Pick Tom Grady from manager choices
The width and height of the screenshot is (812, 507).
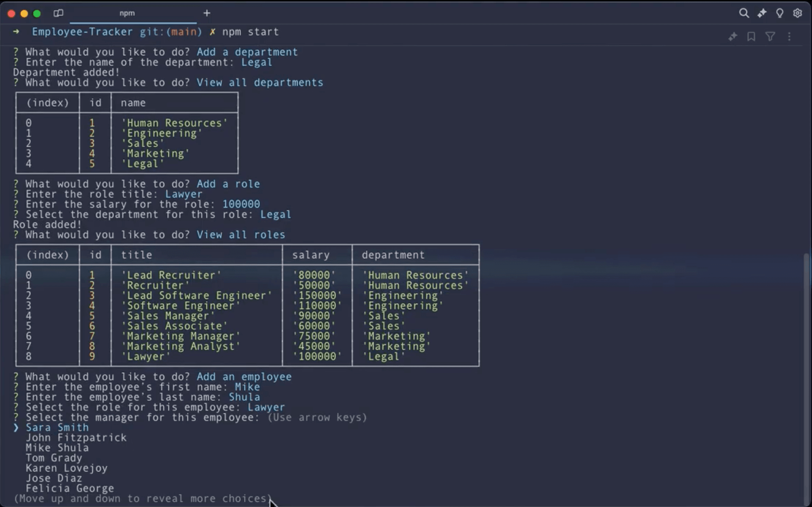(54, 458)
